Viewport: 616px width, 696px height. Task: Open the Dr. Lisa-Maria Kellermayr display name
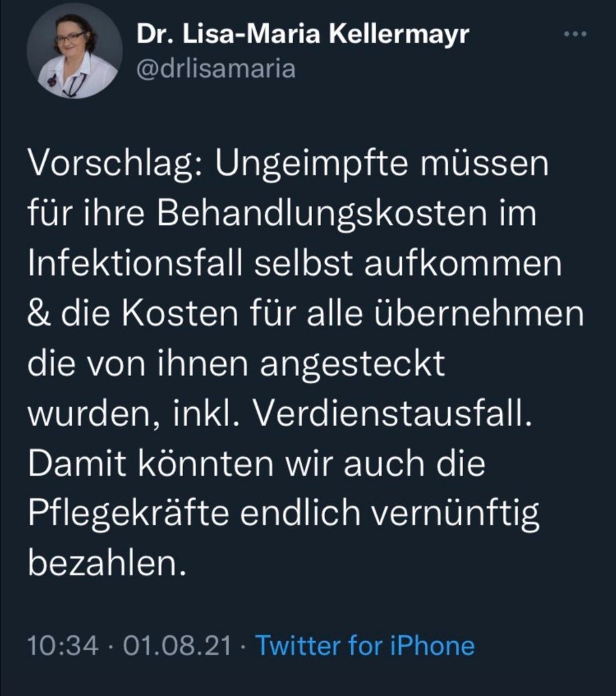coord(303,35)
